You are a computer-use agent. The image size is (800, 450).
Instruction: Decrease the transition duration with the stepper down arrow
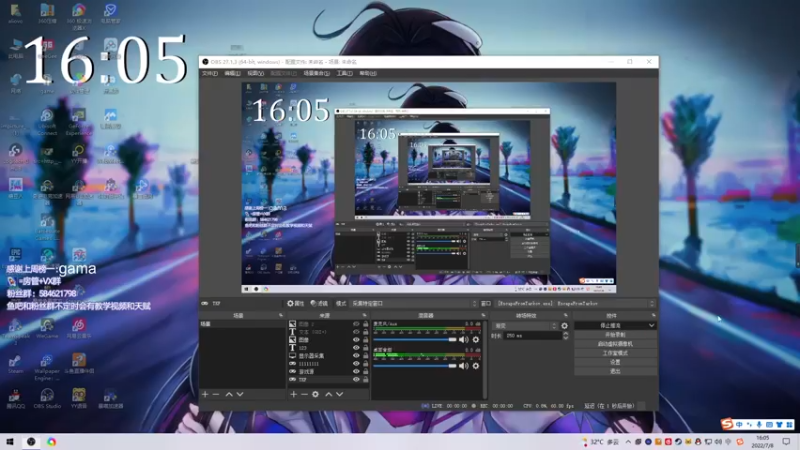[565, 338]
